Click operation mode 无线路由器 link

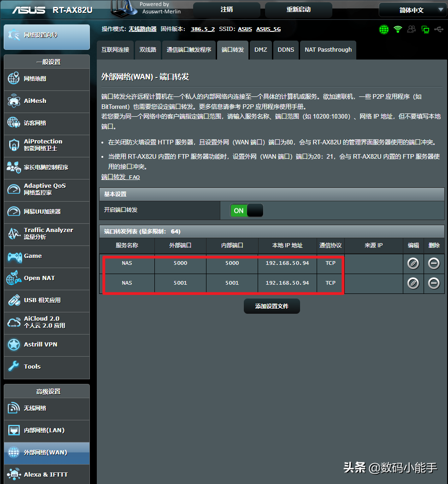coord(142,29)
